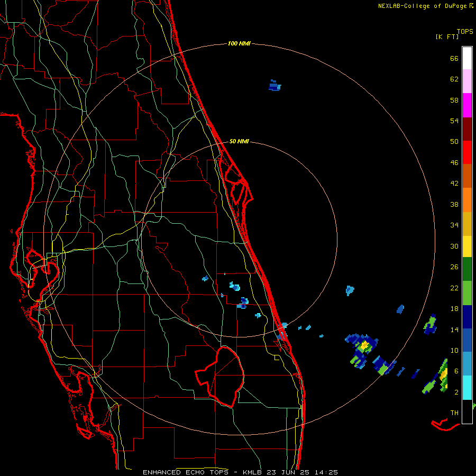
Task: Click the '58' scale value
Action: [x=454, y=100]
